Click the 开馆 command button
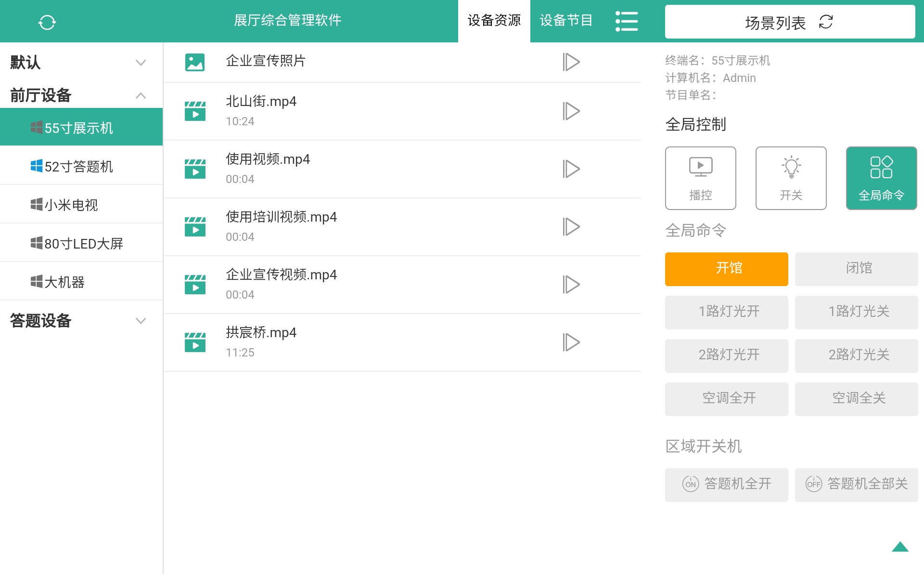 point(726,269)
